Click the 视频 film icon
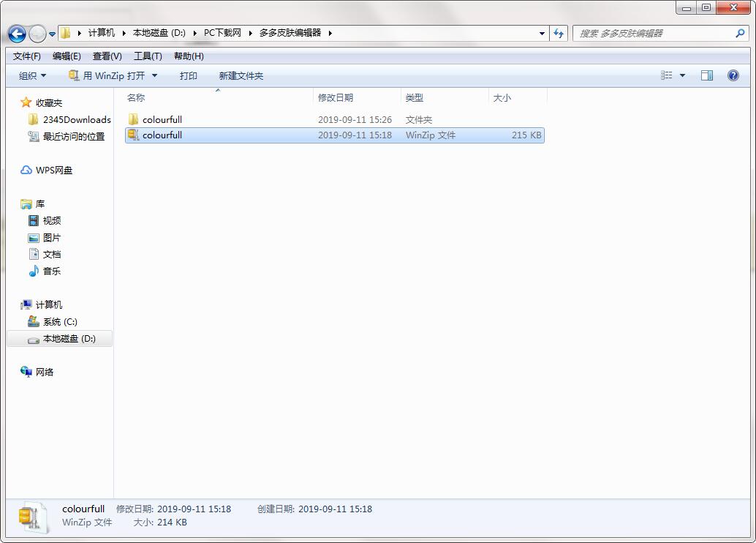 [x=34, y=220]
